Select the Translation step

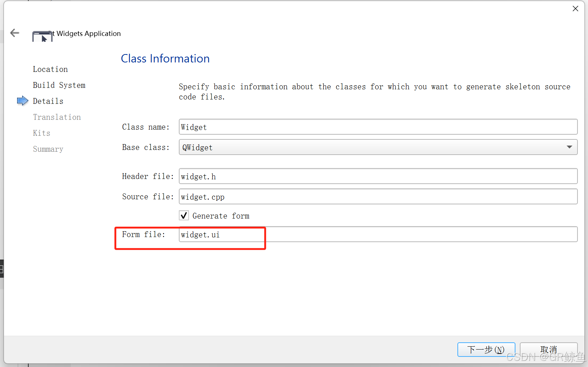(x=57, y=117)
